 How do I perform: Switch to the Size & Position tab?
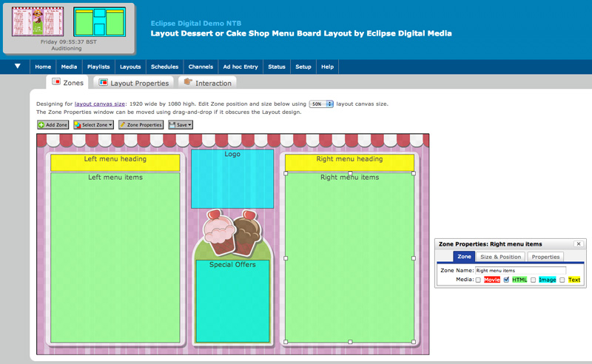pos(500,257)
